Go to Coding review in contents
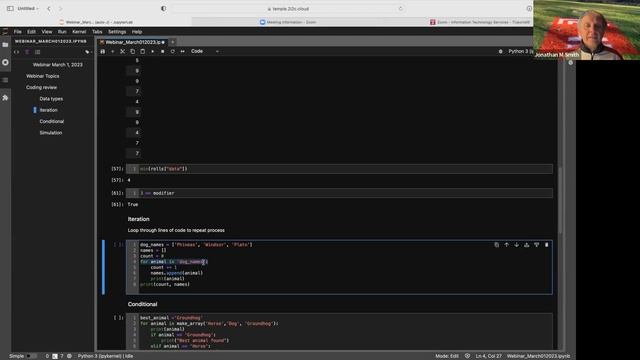640x360 pixels. click(x=42, y=87)
